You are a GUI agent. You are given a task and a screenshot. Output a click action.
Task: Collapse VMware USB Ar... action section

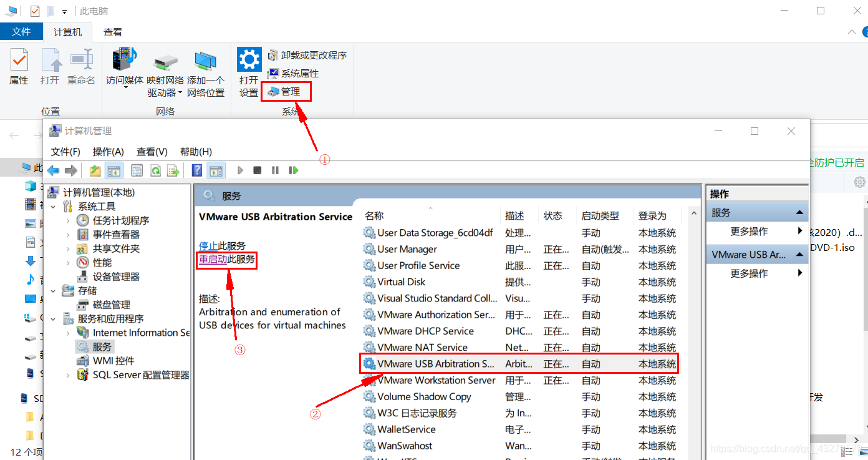800,255
